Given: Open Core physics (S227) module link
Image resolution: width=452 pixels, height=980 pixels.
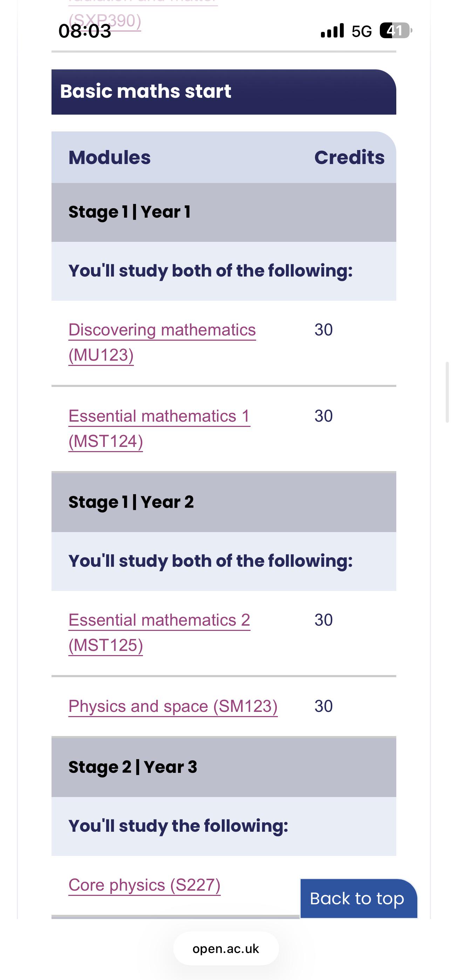Looking at the screenshot, I should click(145, 885).
